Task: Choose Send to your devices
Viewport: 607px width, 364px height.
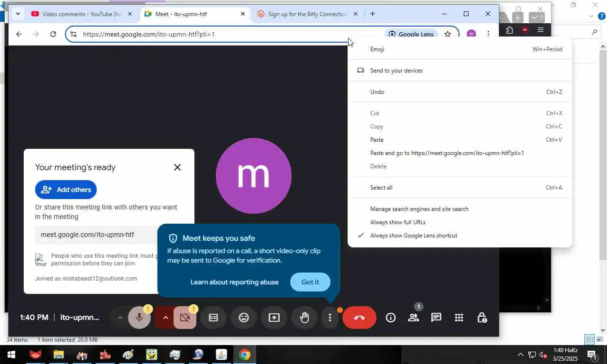Action: (x=460, y=71)
